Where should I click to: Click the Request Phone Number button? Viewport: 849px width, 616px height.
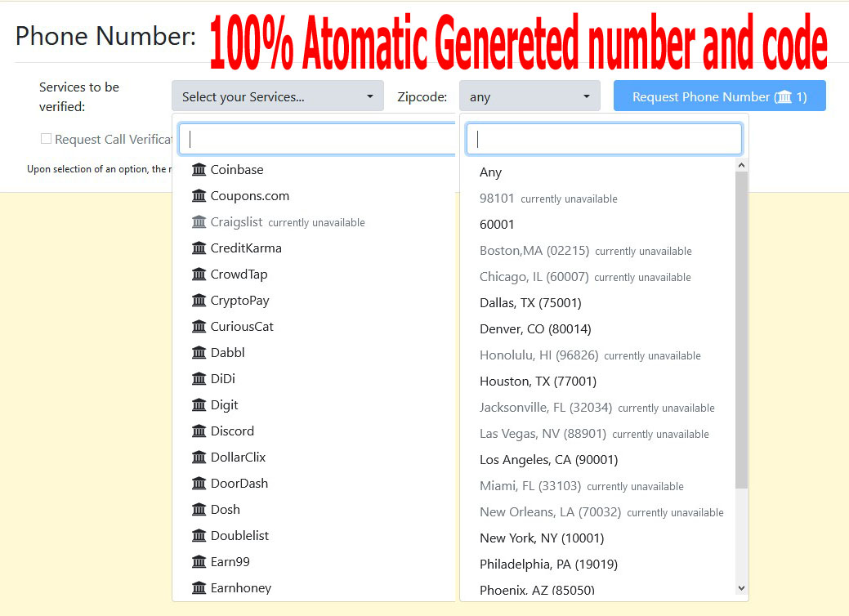coord(720,96)
